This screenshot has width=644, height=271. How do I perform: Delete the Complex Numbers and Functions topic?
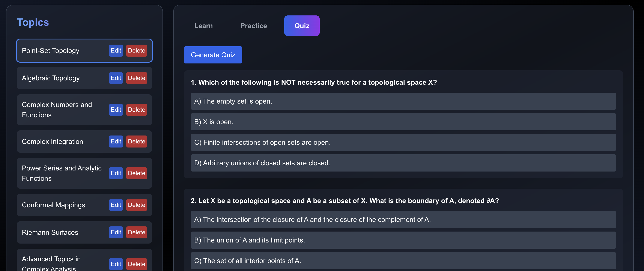[x=137, y=110]
